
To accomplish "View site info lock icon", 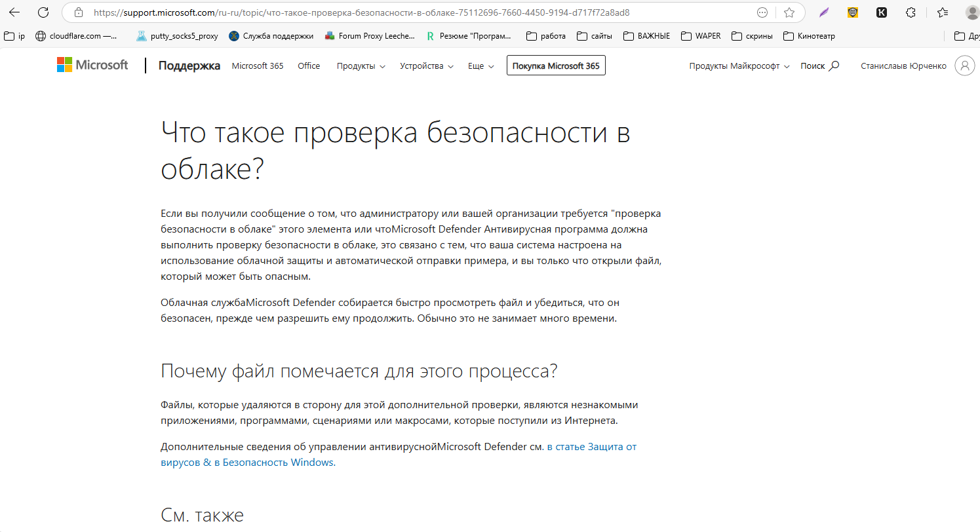I will coord(79,12).
